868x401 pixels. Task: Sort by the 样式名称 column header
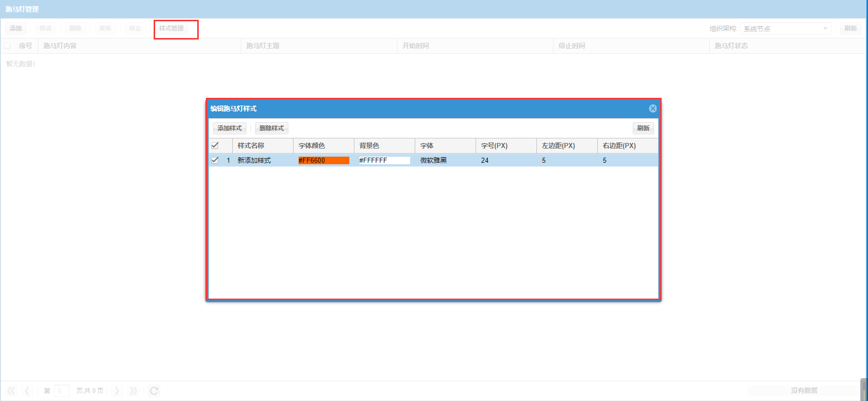[x=263, y=145]
